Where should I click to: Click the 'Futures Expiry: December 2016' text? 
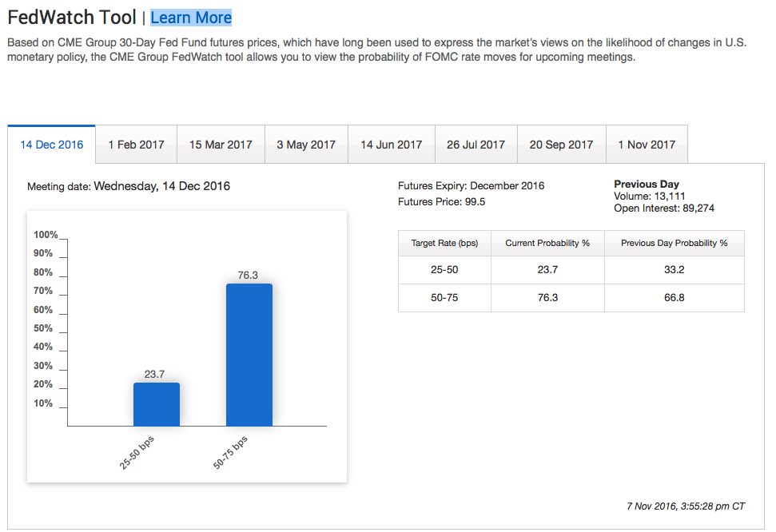click(x=472, y=185)
